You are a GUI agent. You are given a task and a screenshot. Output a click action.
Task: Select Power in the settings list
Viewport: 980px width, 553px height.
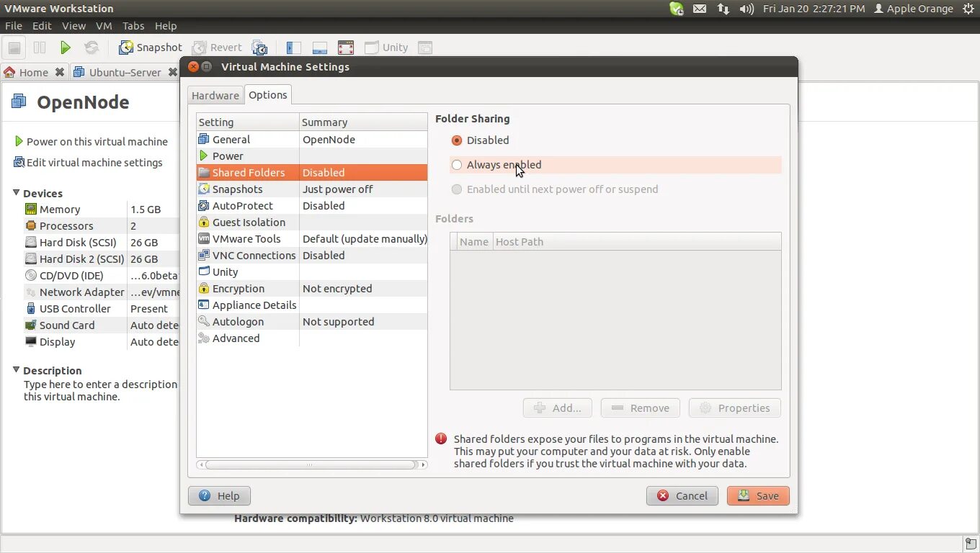coord(312,156)
